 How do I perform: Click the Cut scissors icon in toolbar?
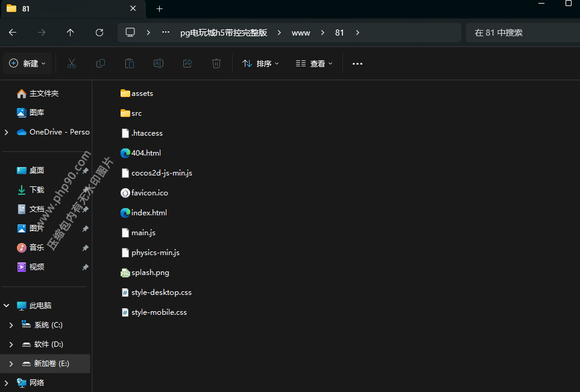[x=72, y=63]
